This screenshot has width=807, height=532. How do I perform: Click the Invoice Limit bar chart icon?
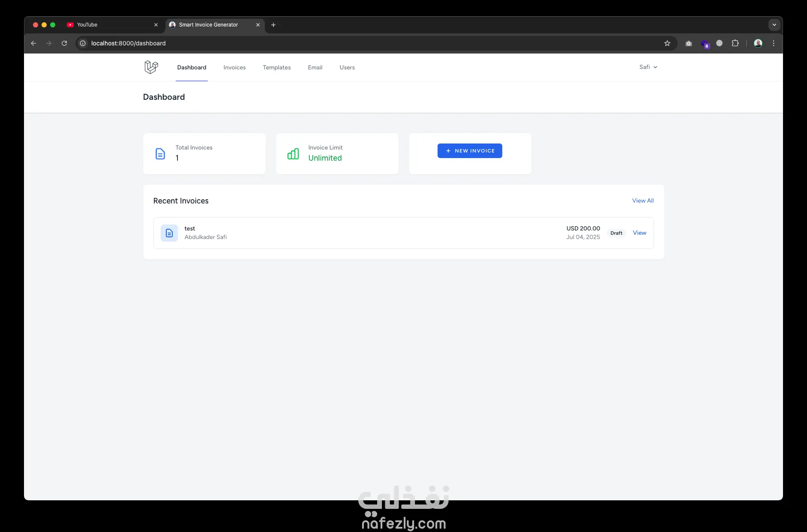coord(293,154)
